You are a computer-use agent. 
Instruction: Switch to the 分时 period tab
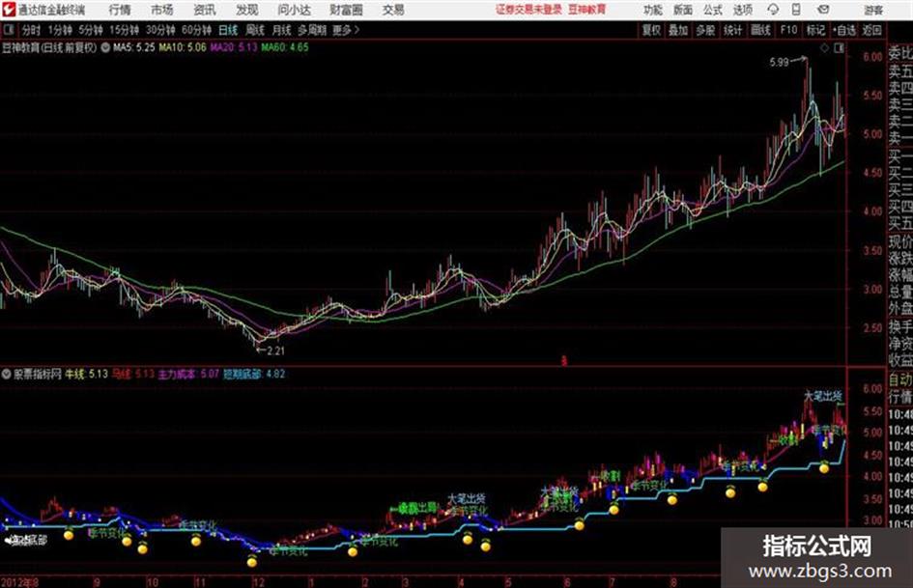(31, 30)
